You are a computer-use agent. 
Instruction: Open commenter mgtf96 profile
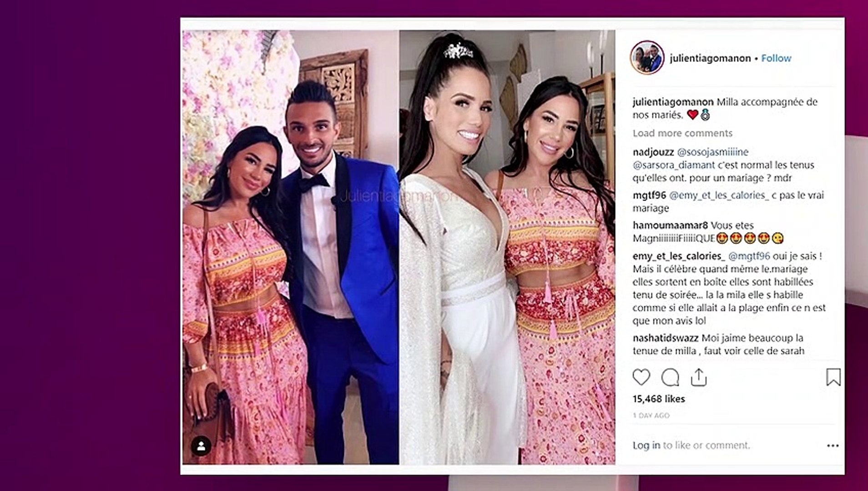(x=649, y=195)
